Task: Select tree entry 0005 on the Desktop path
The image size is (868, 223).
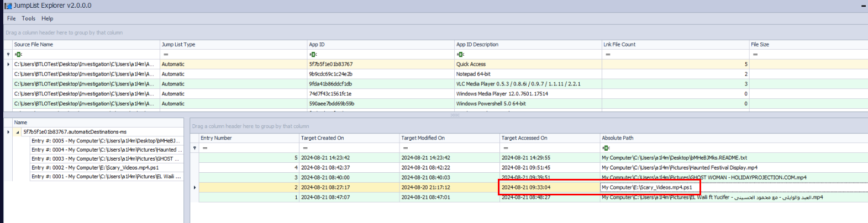Action: 105,141
